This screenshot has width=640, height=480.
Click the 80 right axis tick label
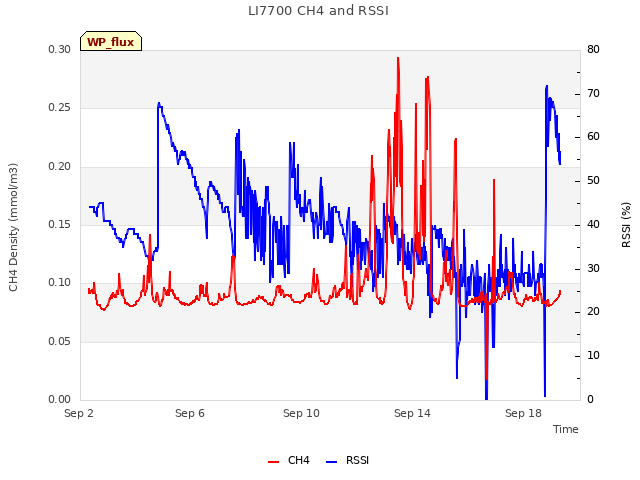tap(593, 49)
